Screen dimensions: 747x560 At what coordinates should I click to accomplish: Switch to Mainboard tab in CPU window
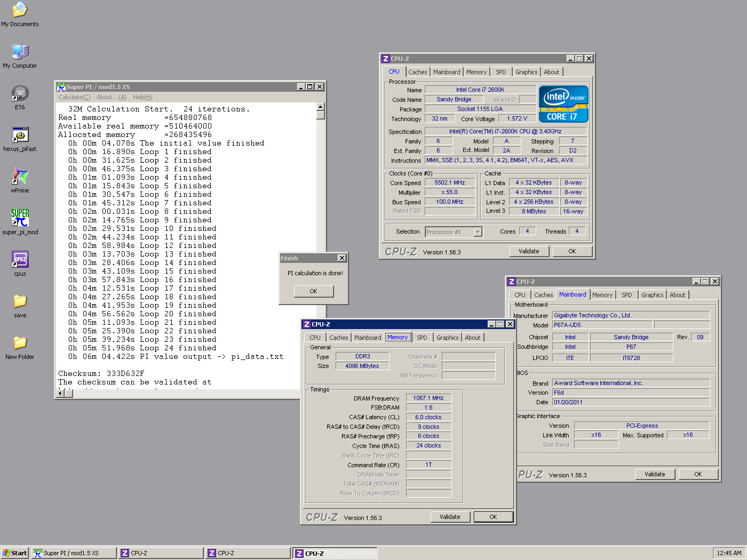pyautogui.click(x=447, y=72)
